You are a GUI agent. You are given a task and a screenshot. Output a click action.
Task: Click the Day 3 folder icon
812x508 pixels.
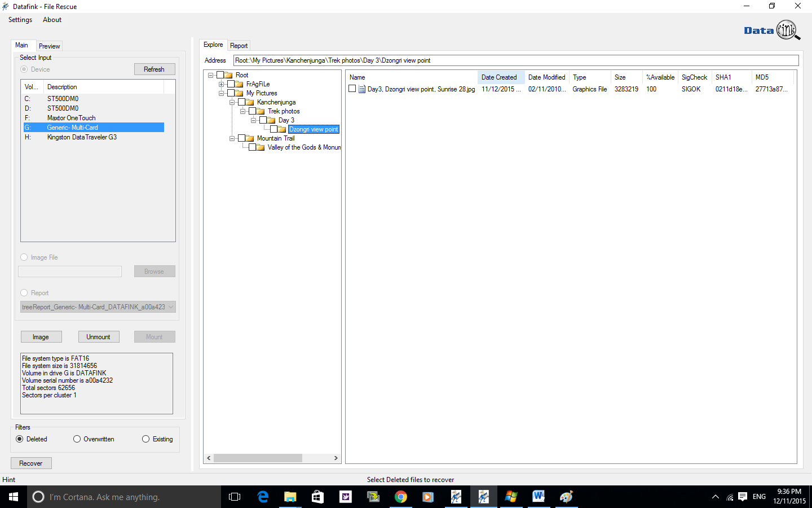pyautogui.click(x=271, y=120)
